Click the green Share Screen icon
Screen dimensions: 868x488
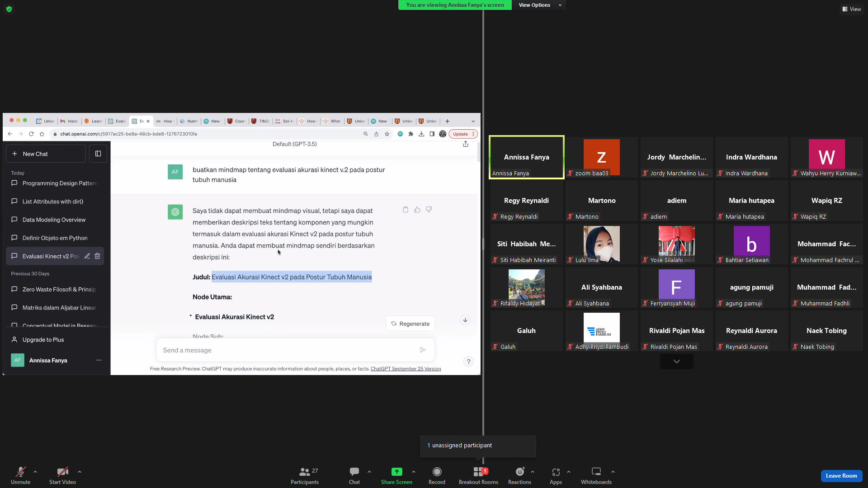tap(396, 472)
